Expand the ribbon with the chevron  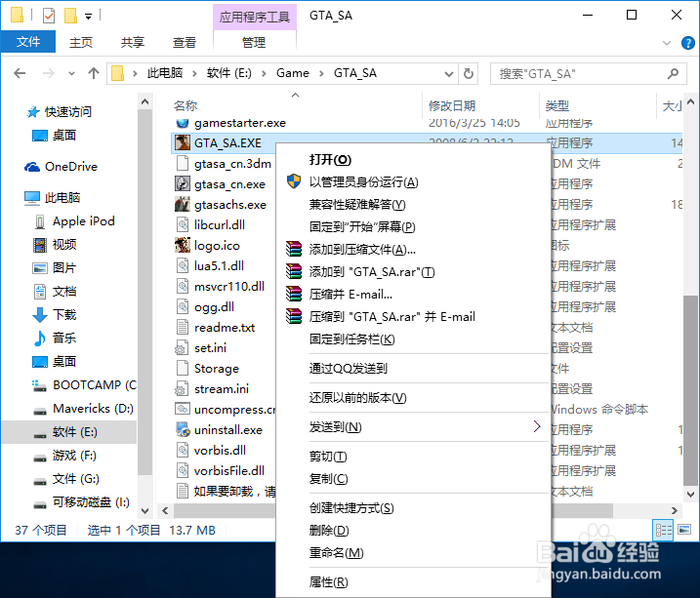pyautogui.click(x=667, y=43)
